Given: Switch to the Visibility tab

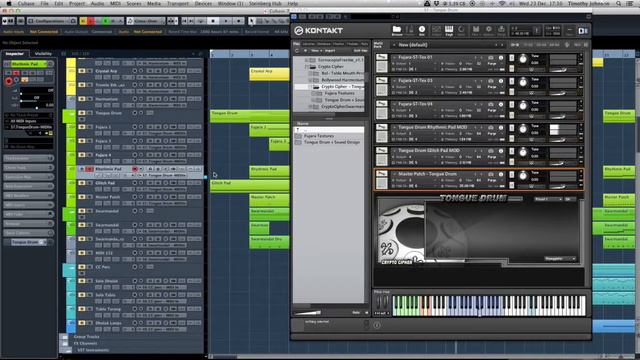Looking at the screenshot, I should click(x=43, y=53).
